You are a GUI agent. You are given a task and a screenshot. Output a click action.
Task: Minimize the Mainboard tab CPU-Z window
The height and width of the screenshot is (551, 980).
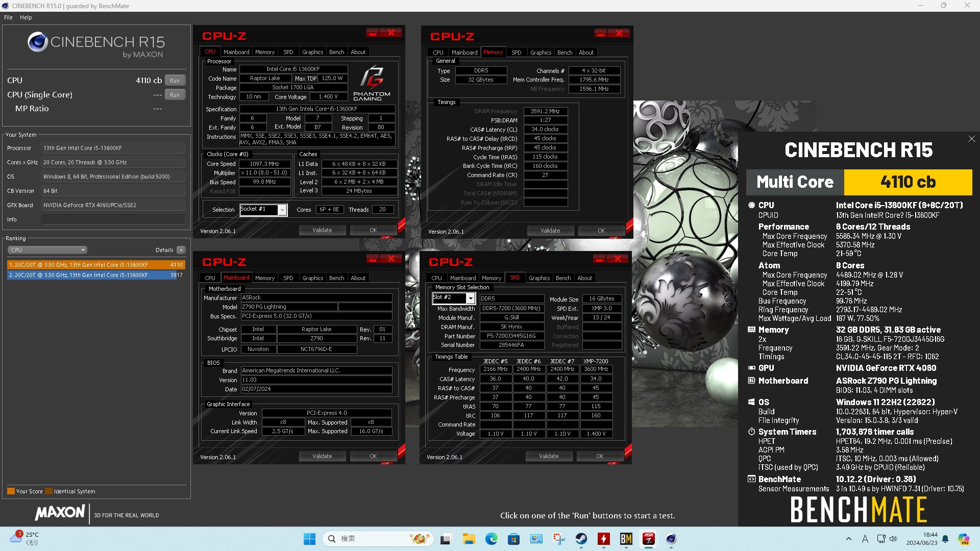coord(372,259)
